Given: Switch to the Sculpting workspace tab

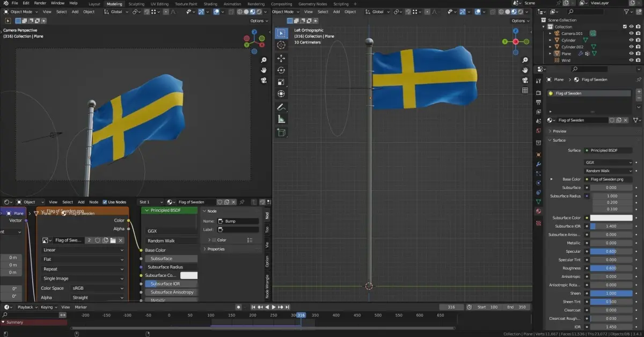Looking at the screenshot, I should point(136,4).
